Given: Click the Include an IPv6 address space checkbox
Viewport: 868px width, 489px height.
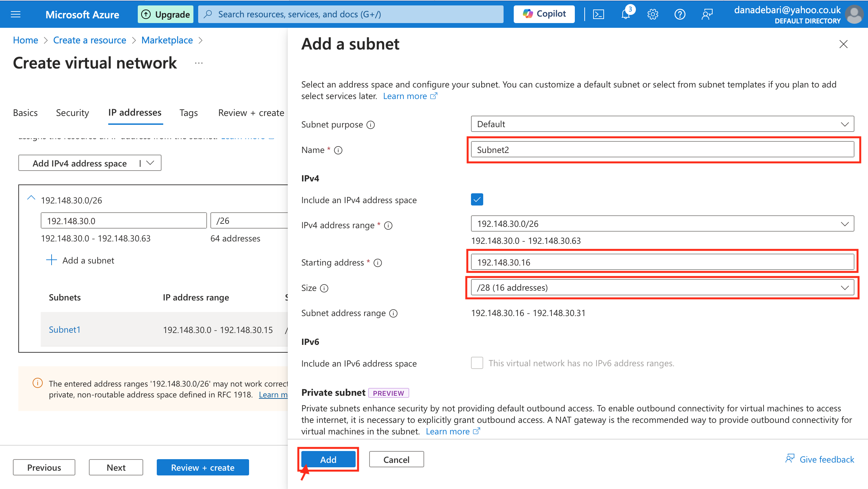Looking at the screenshot, I should click(477, 363).
